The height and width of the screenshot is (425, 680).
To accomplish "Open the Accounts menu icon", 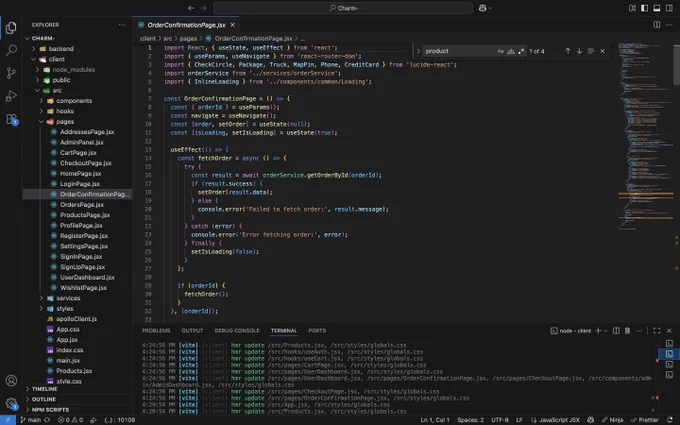I will (11, 380).
